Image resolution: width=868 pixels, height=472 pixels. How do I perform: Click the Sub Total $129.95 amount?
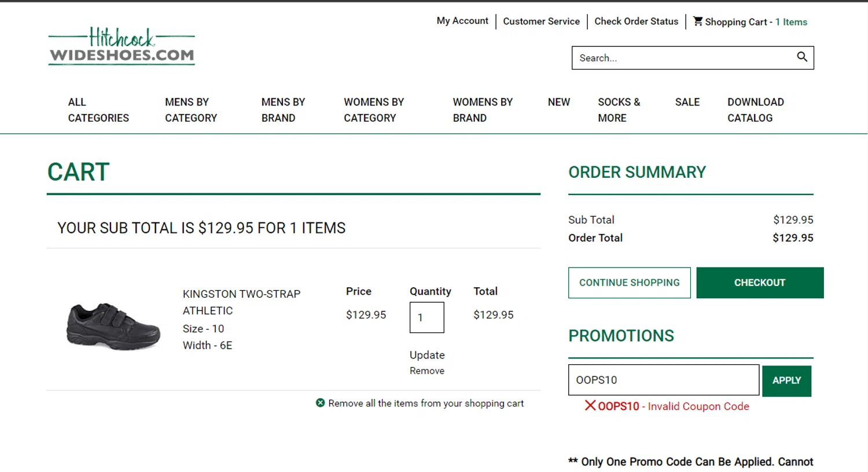(x=793, y=220)
